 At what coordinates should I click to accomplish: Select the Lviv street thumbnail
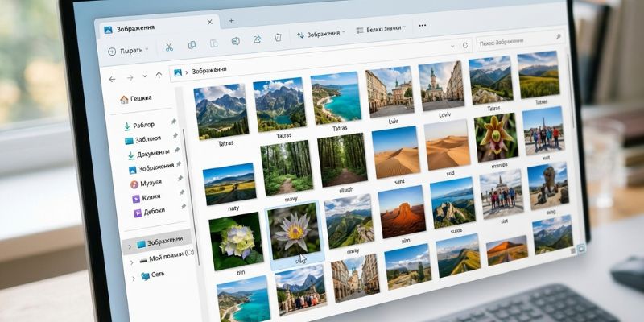(390, 92)
